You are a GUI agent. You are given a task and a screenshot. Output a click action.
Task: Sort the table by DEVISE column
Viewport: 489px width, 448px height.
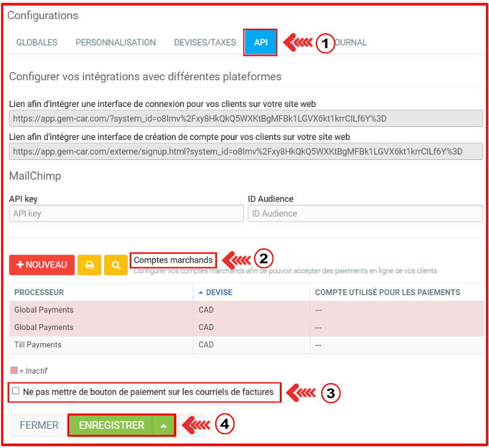(215, 292)
